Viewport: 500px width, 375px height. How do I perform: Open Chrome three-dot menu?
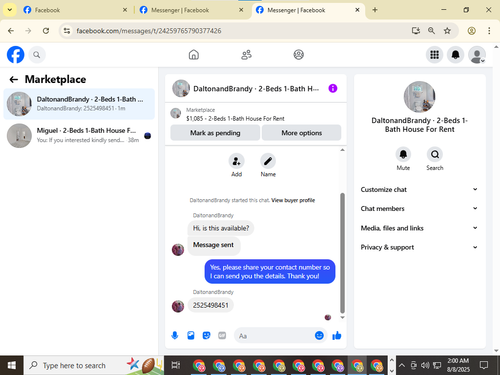489,31
